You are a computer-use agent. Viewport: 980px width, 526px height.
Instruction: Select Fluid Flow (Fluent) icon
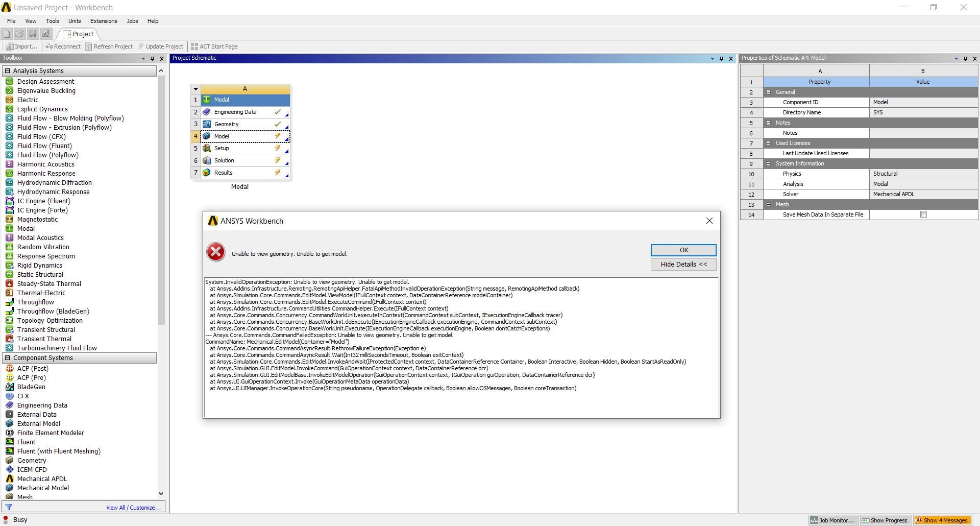9,146
